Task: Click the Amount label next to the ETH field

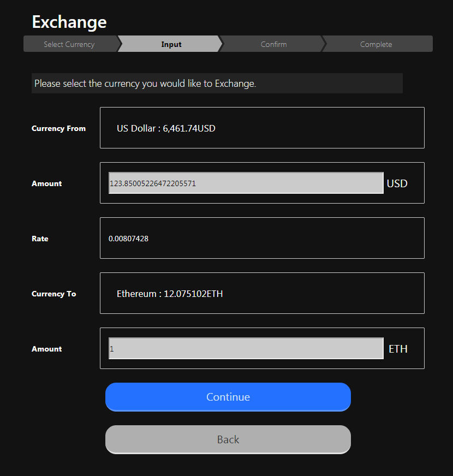Action: coord(46,349)
